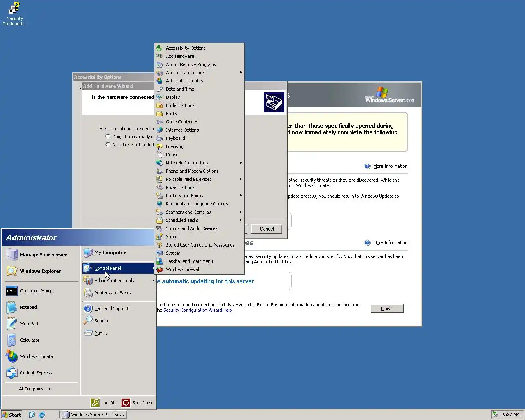
Task: Click the Keyboard icon in the menu
Action: pyautogui.click(x=160, y=138)
